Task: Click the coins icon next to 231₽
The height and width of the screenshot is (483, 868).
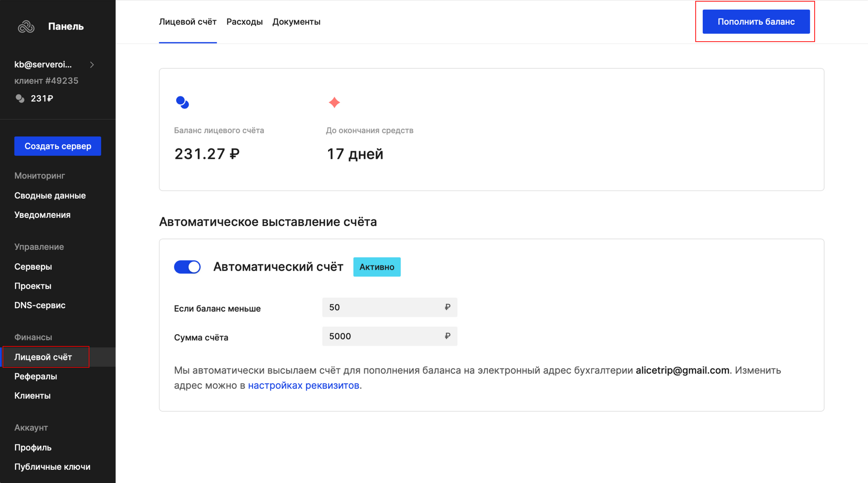Action: 20,99
